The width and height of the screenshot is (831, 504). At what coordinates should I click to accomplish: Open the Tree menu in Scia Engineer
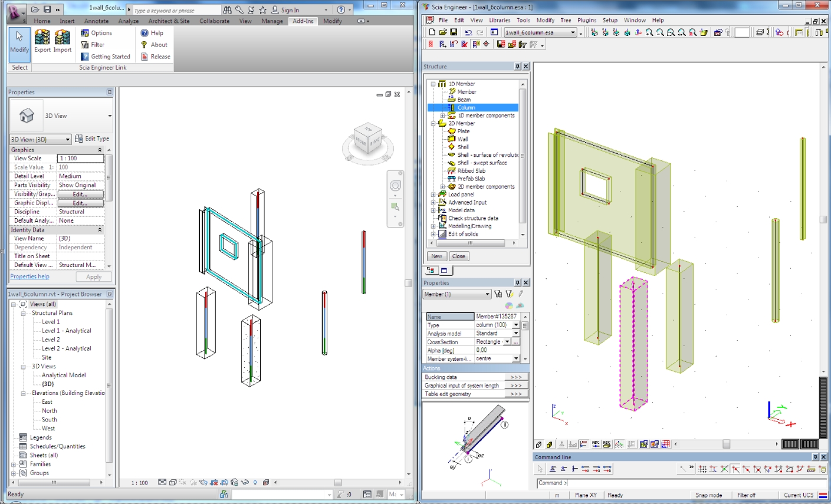[x=566, y=20]
